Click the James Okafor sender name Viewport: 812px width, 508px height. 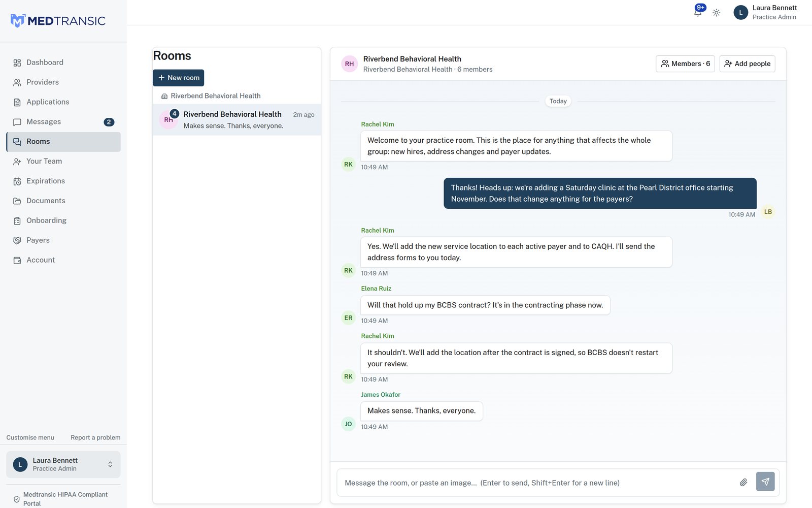381,395
